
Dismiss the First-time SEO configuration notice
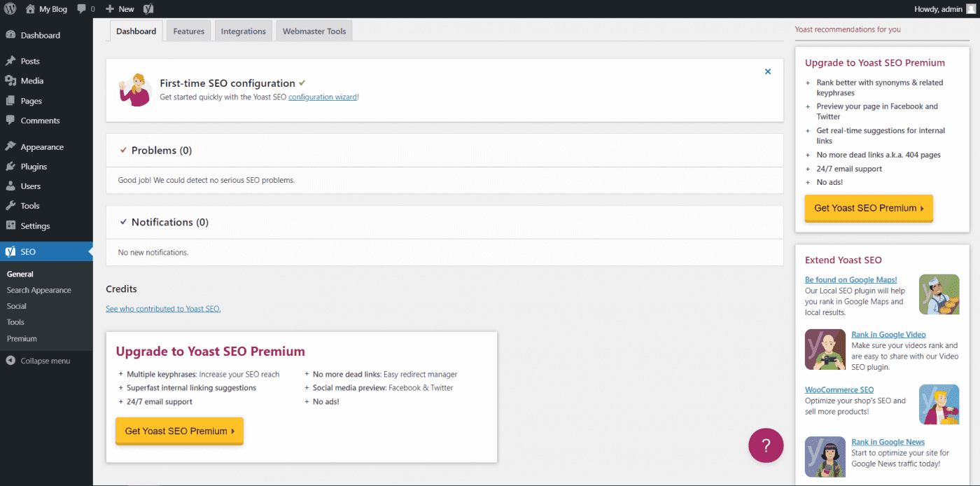pyautogui.click(x=768, y=71)
